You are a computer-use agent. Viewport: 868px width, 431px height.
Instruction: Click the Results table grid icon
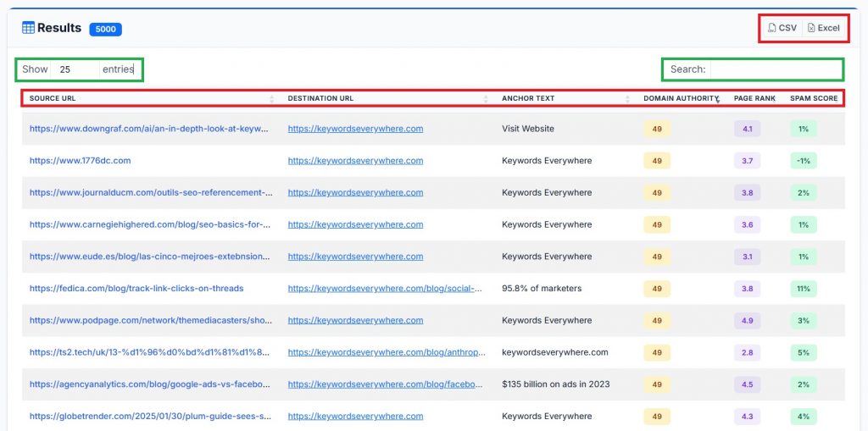click(28, 28)
